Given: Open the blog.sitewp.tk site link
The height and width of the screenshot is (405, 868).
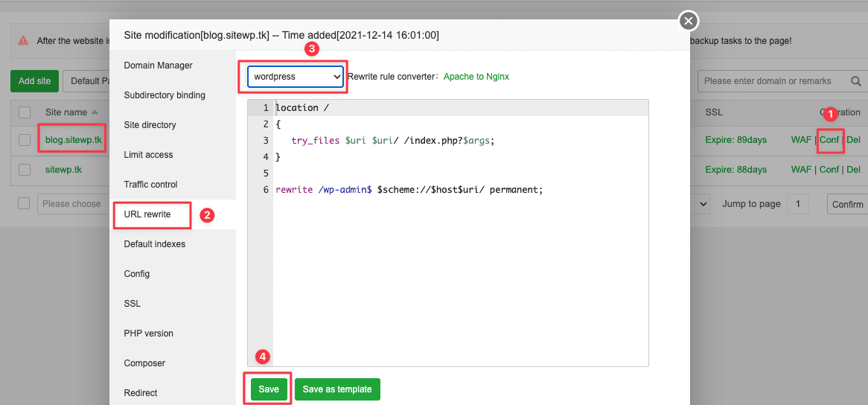Looking at the screenshot, I should coord(74,139).
